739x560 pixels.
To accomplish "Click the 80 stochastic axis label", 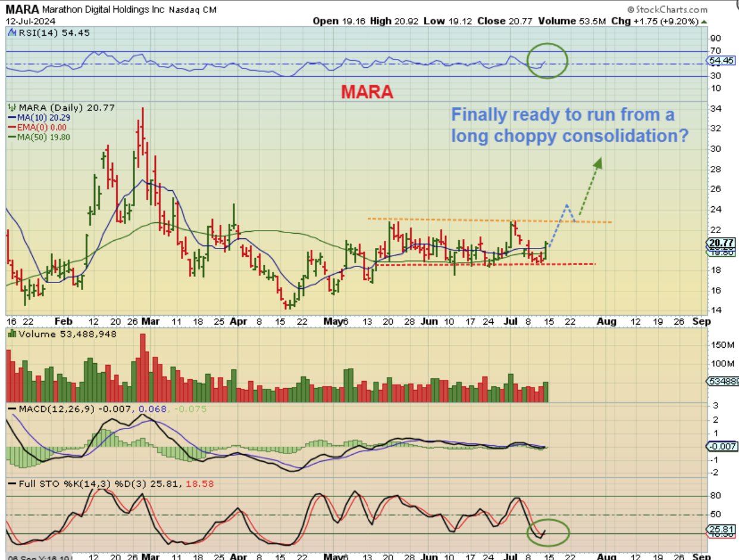I will (716, 496).
